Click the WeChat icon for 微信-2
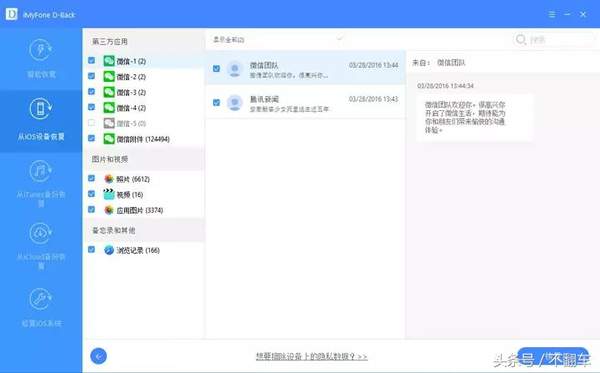The width and height of the screenshot is (600, 373). tap(109, 77)
